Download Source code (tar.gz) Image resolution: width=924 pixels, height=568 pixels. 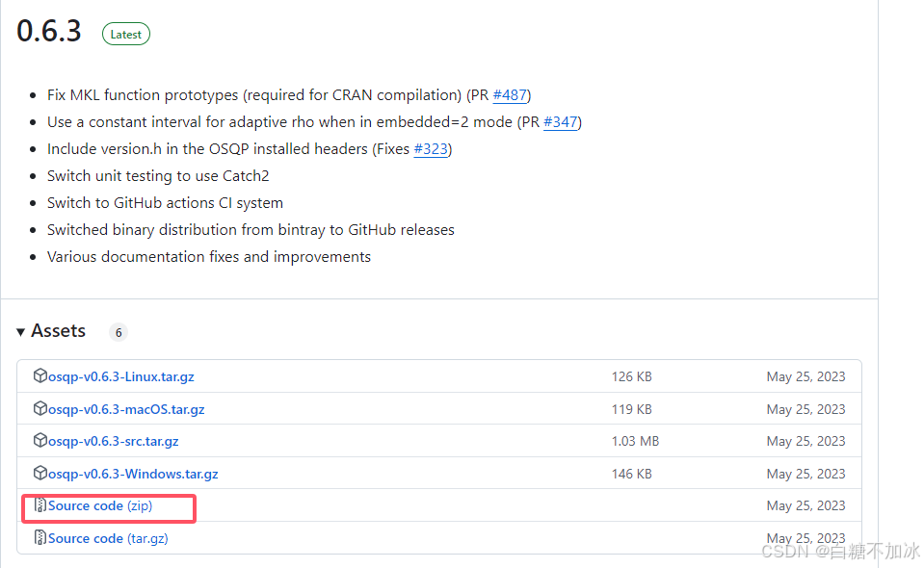(x=108, y=538)
